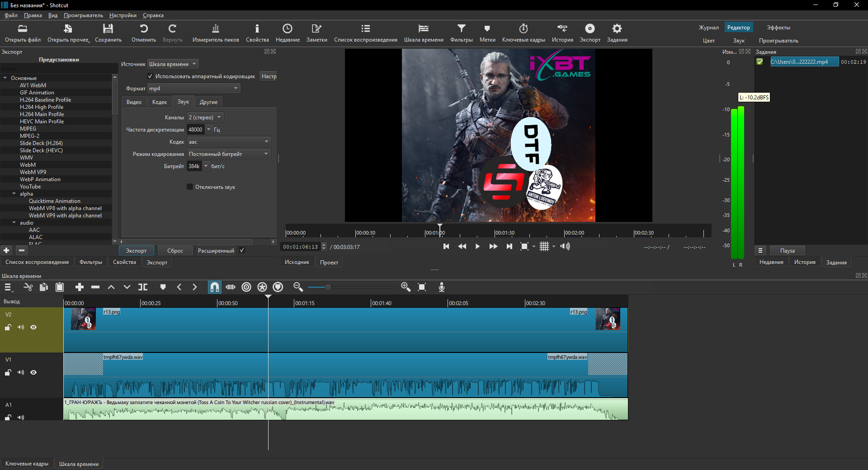The width and height of the screenshot is (868, 470).
Task: Enable the Отключить звук checkbox
Action: pyautogui.click(x=190, y=187)
